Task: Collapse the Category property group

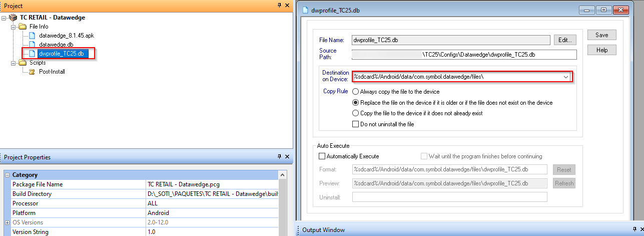Action: pyautogui.click(x=7, y=175)
